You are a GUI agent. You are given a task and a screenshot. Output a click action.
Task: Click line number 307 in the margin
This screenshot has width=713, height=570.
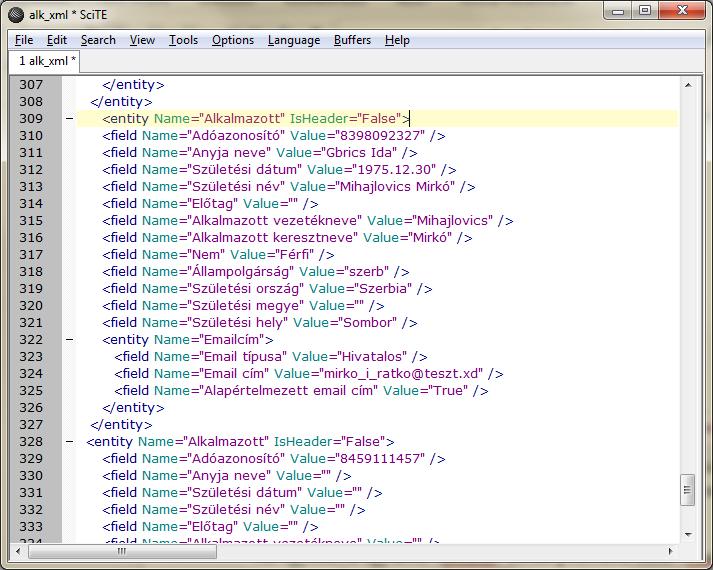pyautogui.click(x=31, y=85)
